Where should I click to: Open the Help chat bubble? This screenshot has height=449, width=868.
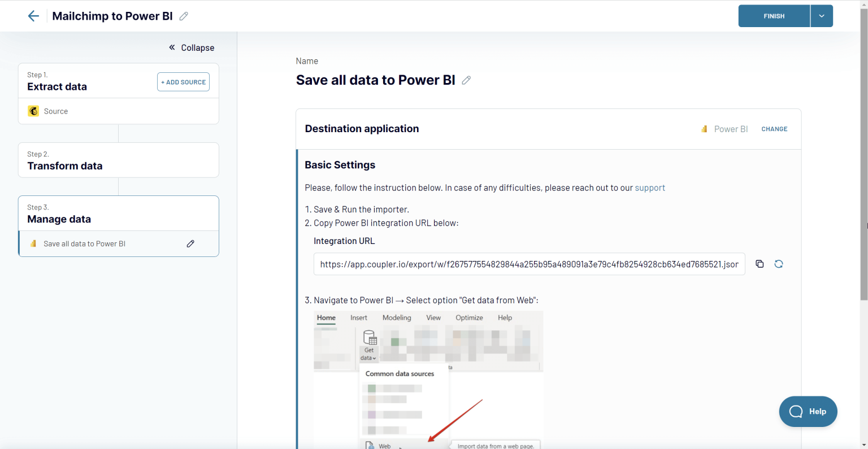tap(808, 411)
